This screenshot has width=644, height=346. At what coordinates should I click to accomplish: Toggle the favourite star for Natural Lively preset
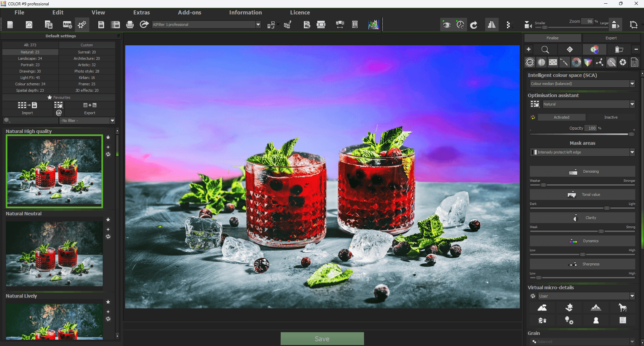108,302
